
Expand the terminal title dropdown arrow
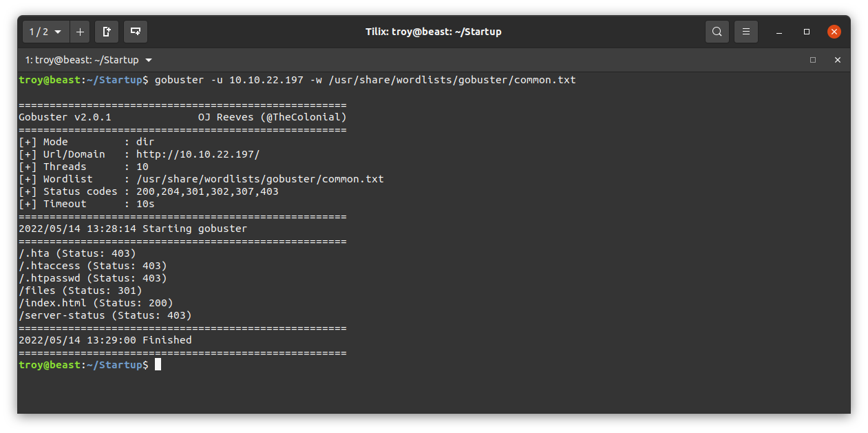coord(149,60)
